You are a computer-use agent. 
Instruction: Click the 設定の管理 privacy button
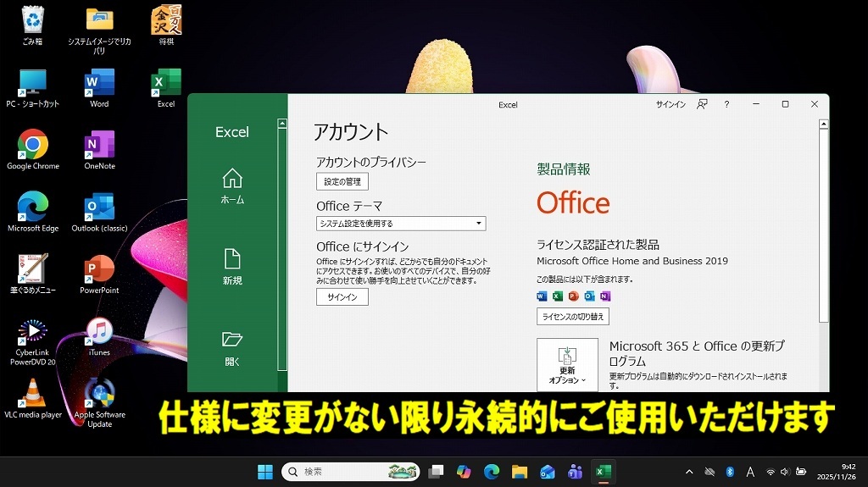[x=342, y=181]
